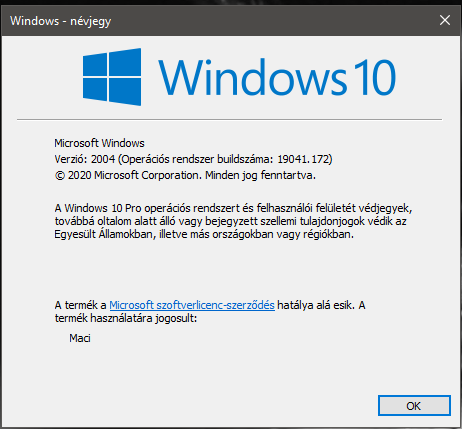Click the 'termék használatára jogosult:' text

click(126, 318)
